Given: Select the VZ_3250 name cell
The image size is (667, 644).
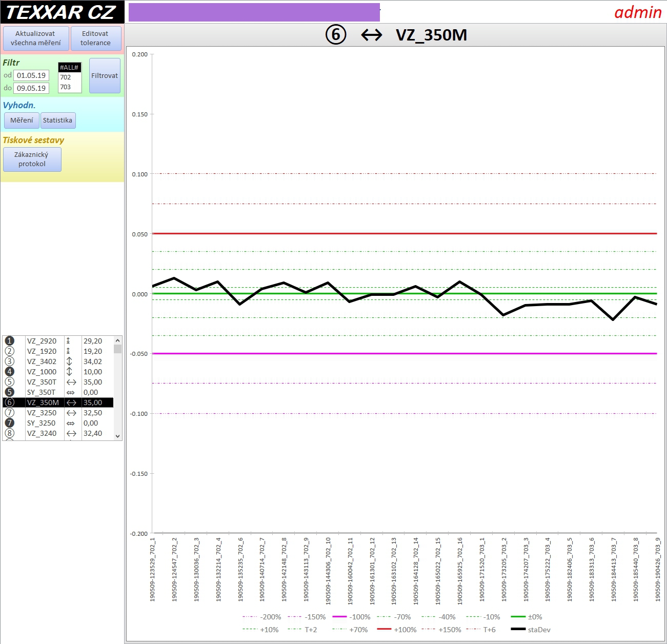Looking at the screenshot, I should click(x=44, y=413).
